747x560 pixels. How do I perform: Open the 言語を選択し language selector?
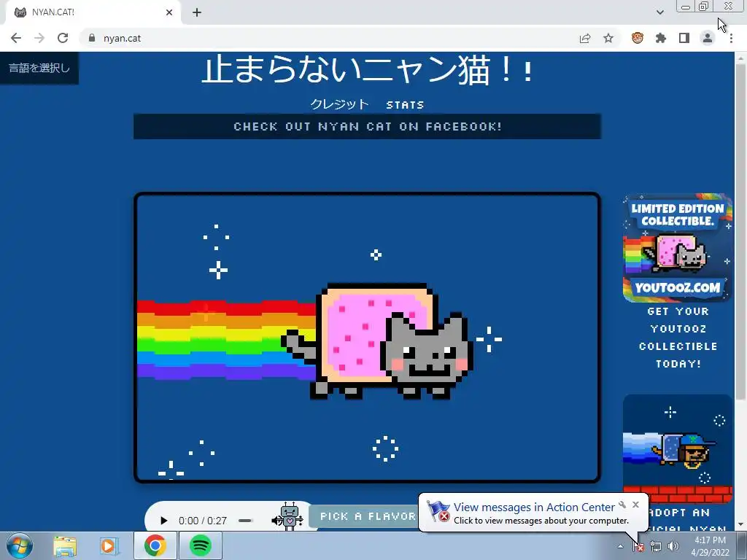tap(39, 68)
